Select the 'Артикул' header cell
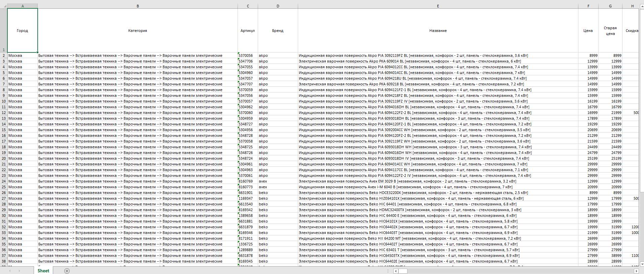Screen dimensions: 644x274 tap(248, 31)
